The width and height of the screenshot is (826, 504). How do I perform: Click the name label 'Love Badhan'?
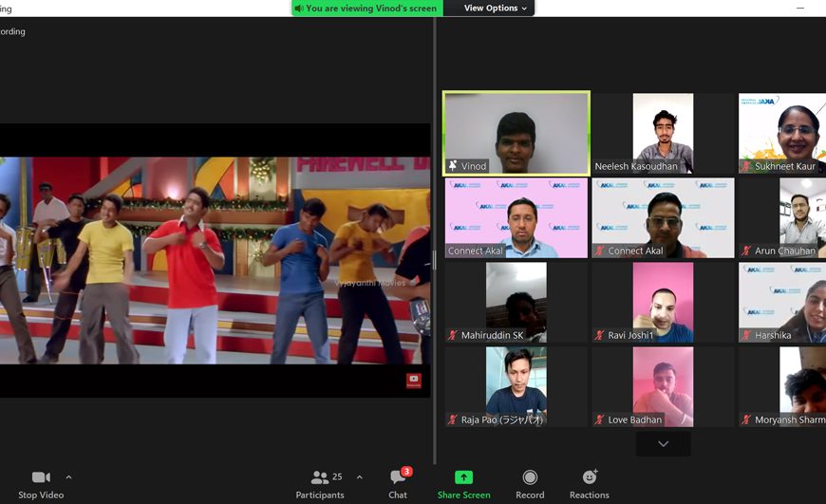[x=635, y=420]
